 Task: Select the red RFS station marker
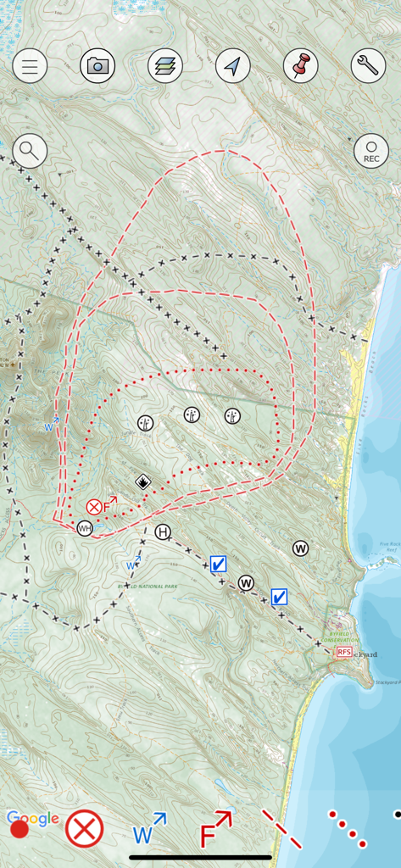click(344, 652)
